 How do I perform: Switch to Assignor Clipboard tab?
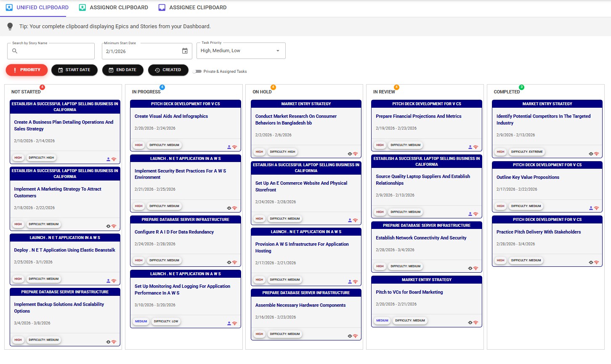[x=114, y=8]
